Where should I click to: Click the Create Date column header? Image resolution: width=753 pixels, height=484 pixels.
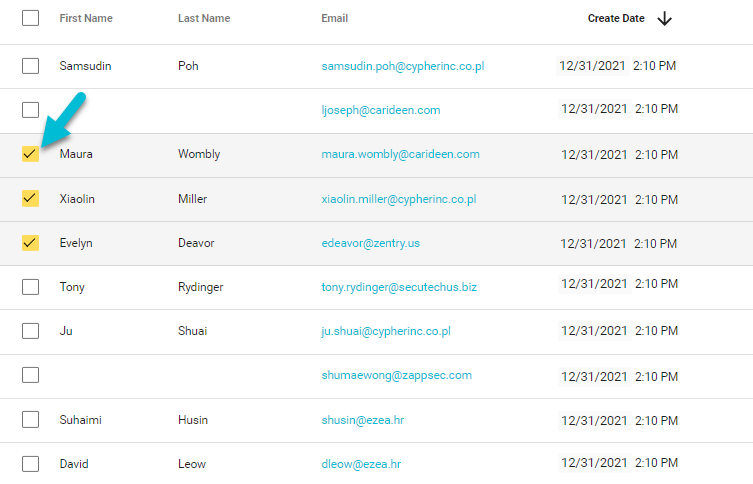[617, 19]
